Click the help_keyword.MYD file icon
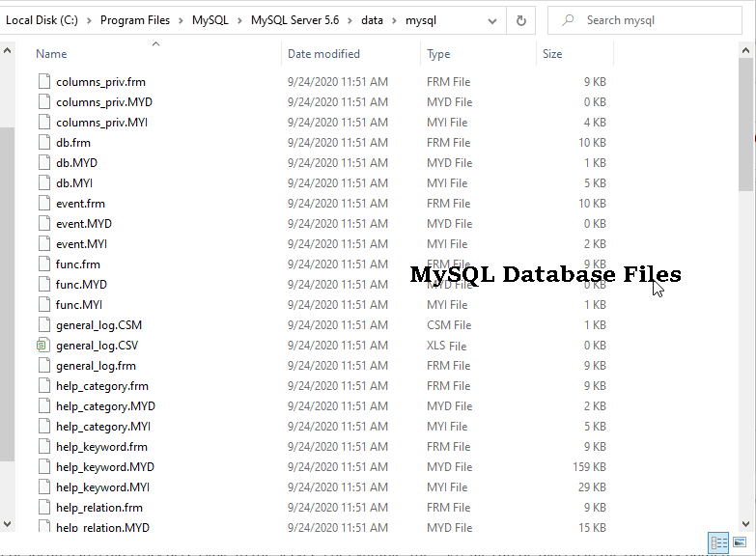 click(43, 467)
